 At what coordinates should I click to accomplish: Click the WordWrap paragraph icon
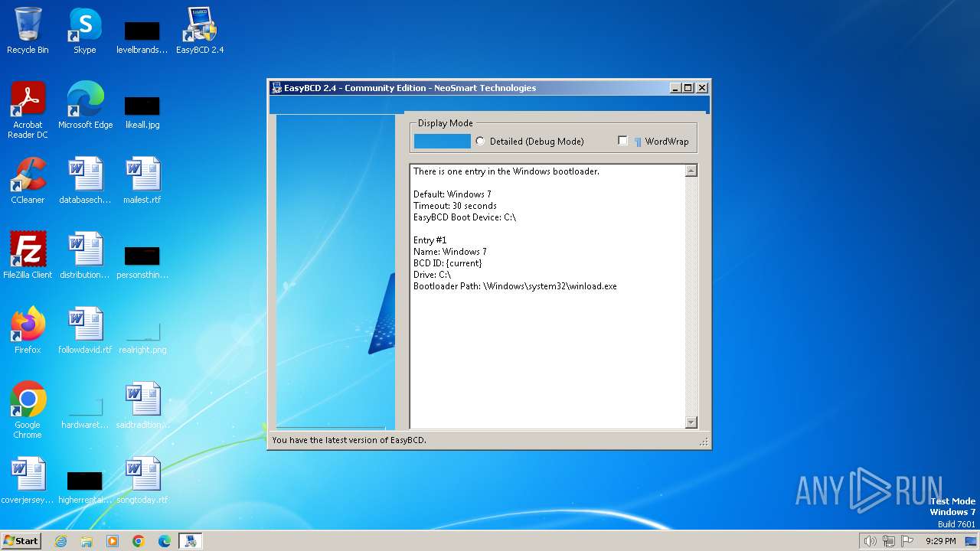(x=638, y=142)
